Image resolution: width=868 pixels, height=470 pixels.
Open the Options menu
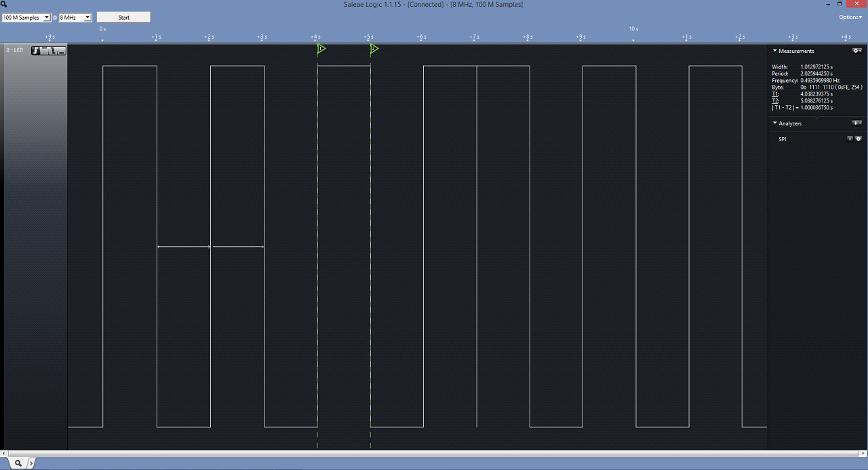pos(850,18)
